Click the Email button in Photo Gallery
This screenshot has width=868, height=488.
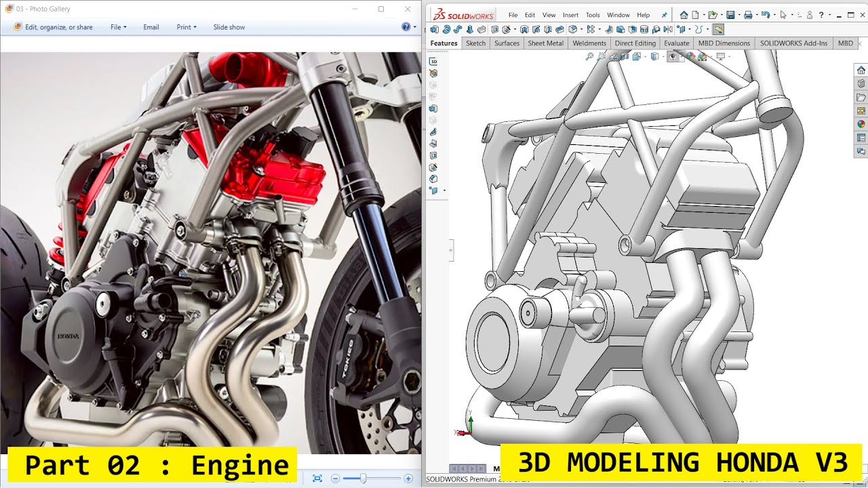point(151,27)
